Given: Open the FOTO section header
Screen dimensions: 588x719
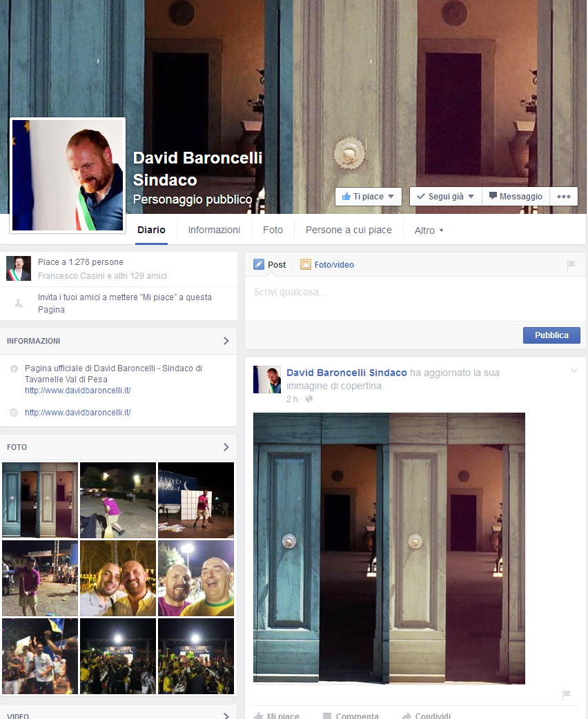Looking at the screenshot, I should click(x=17, y=447).
